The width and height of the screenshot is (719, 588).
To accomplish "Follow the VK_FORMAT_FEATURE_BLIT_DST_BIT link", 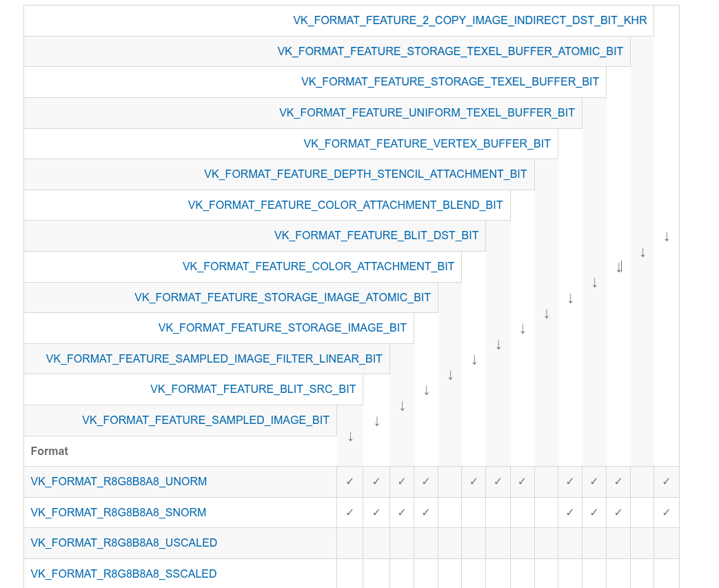I will (376, 236).
